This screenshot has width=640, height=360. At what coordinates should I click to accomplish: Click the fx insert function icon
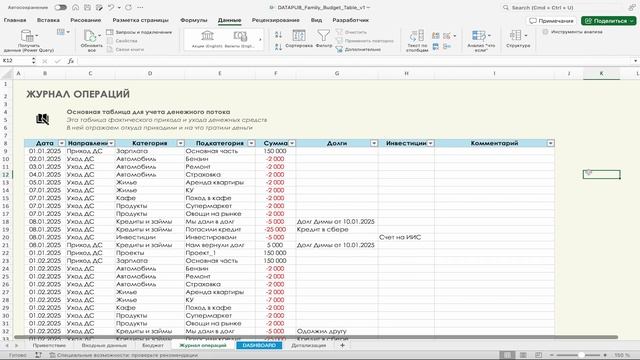tap(71, 61)
